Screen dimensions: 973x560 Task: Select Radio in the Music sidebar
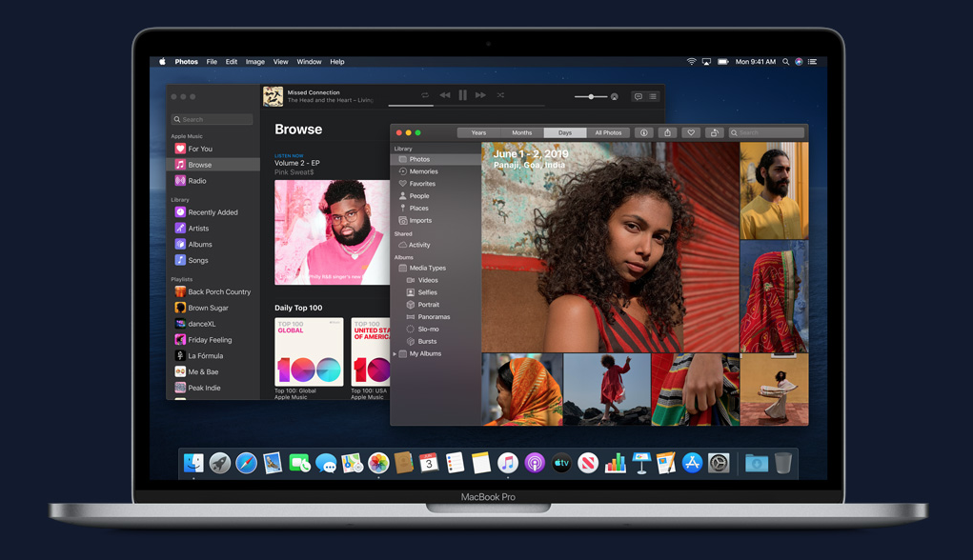(x=213, y=181)
